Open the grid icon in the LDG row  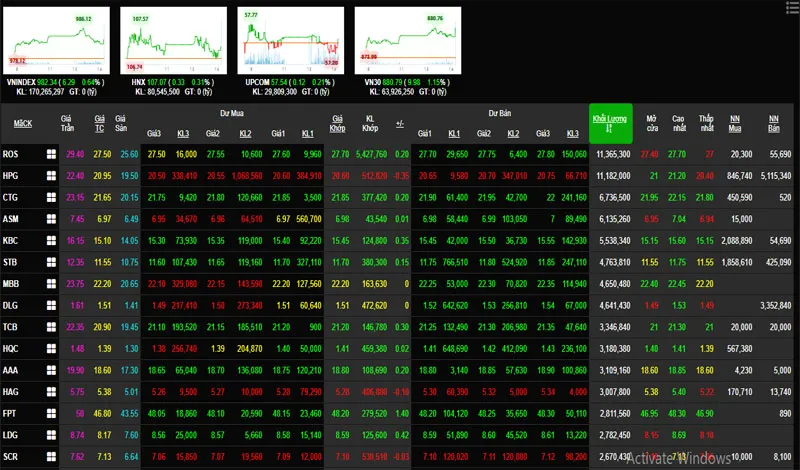[x=51, y=435]
